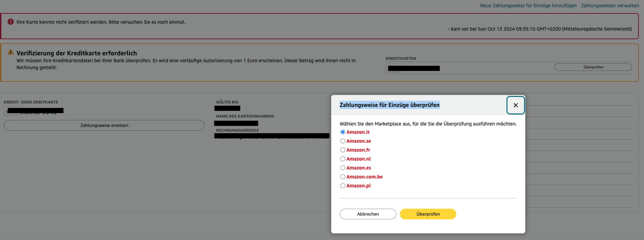Choose the Amazon.fr radio option
The image size is (644, 240).
click(343, 150)
